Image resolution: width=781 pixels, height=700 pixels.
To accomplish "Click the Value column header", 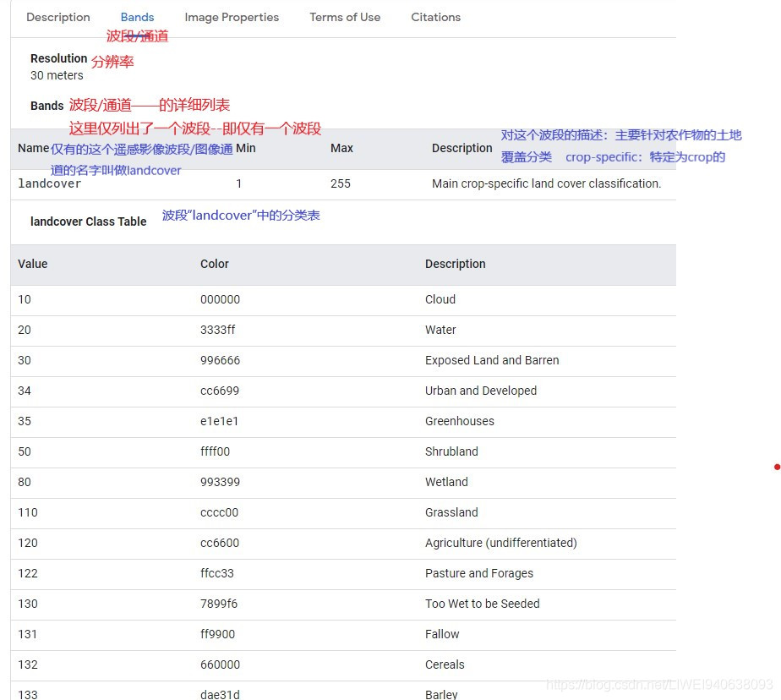I will point(33,264).
